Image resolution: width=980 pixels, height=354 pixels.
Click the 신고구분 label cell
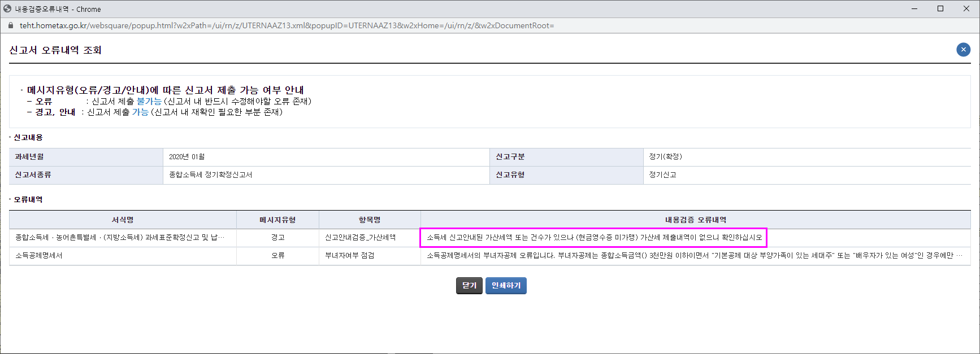[x=566, y=157]
